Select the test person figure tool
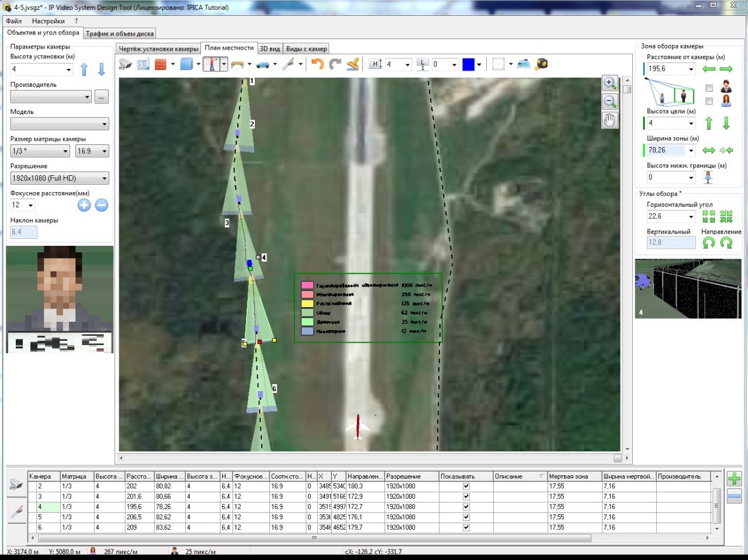748x560 pixels. point(212,64)
